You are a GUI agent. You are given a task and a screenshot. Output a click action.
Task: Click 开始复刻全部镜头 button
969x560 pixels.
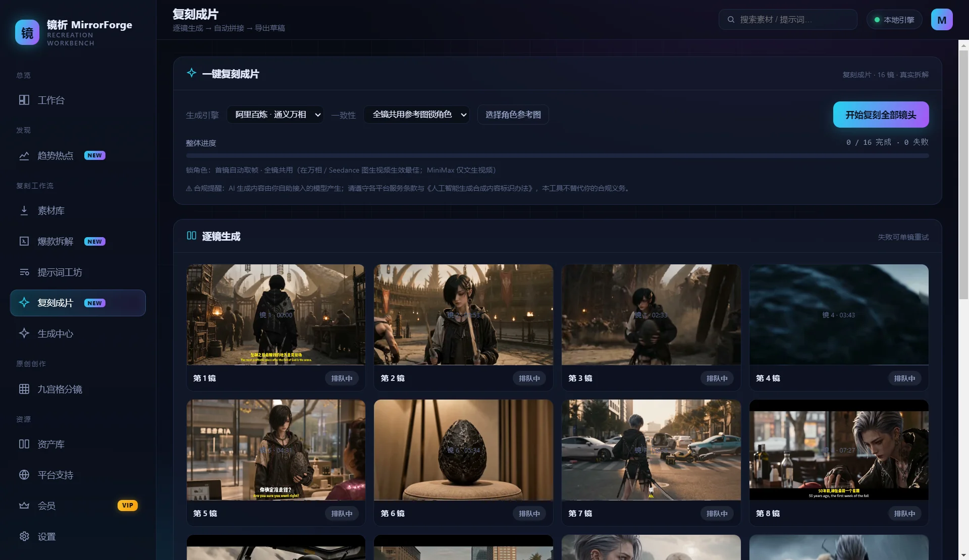pos(881,115)
